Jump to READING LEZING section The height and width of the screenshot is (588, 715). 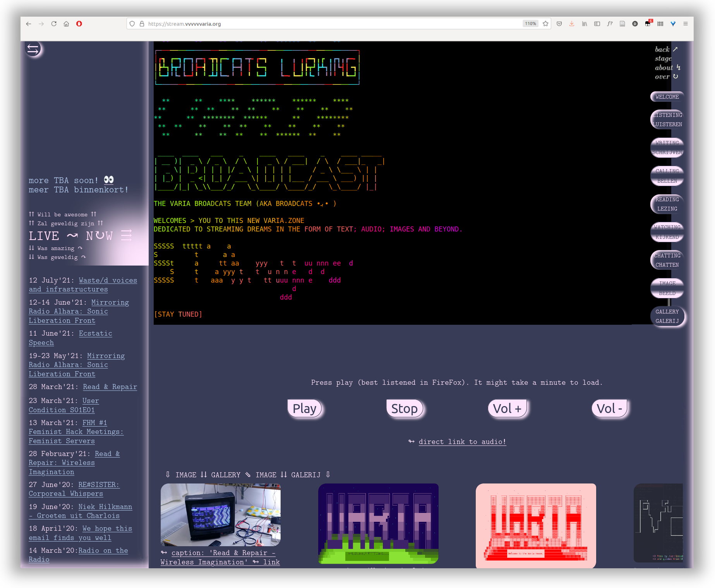pyautogui.click(x=667, y=204)
